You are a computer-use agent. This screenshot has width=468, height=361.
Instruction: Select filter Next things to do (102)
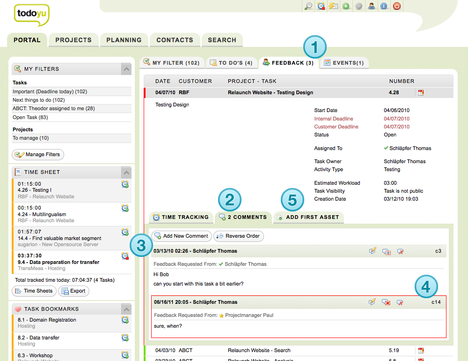point(72,100)
